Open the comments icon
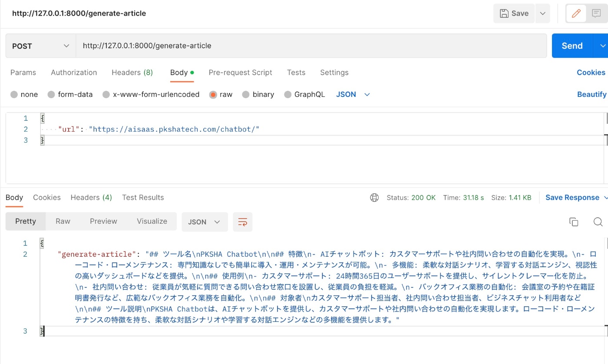The height and width of the screenshot is (364, 608). [x=596, y=13]
